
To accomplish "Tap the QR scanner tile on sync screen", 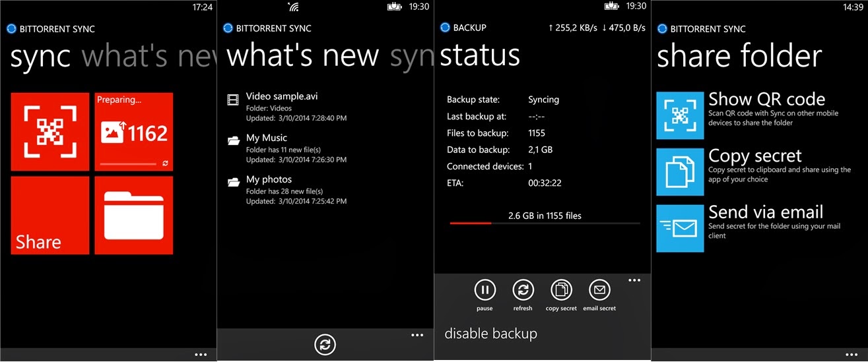I will point(50,132).
